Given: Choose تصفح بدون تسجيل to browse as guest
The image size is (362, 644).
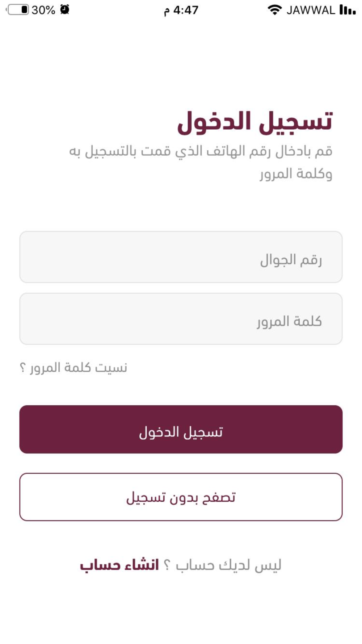Looking at the screenshot, I should (181, 497).
